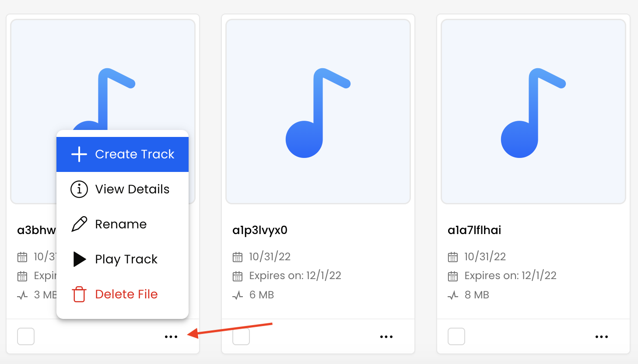Check the box for file a1a7lflhai
The height and width of the screenshot is (364, 638).
pyautogui.click(x=456, y=336)
